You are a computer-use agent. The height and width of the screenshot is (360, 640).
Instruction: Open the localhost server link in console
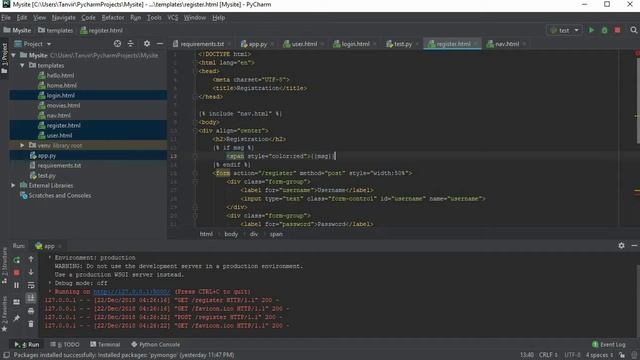pos(132,292)
